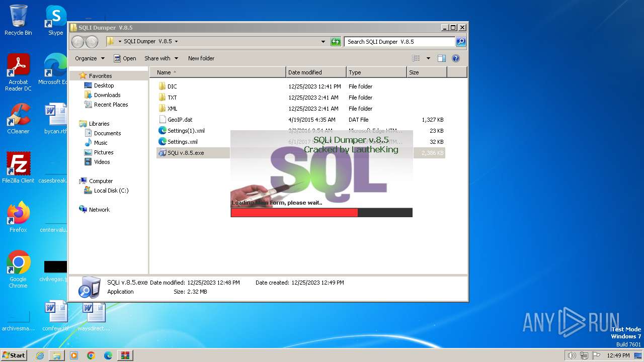Open CCleaner desktop shortcut
Screen dimensions: 644x362
18,119
